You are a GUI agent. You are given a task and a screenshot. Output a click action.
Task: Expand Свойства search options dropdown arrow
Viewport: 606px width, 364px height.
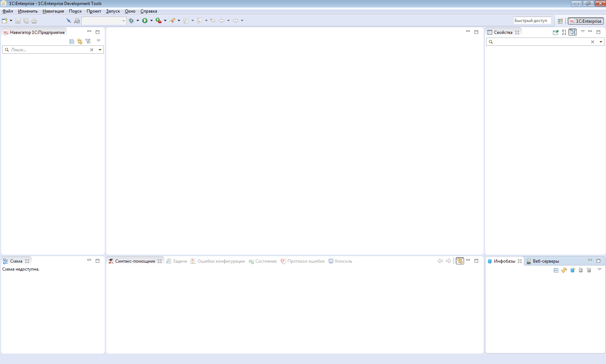click(601, 42)
